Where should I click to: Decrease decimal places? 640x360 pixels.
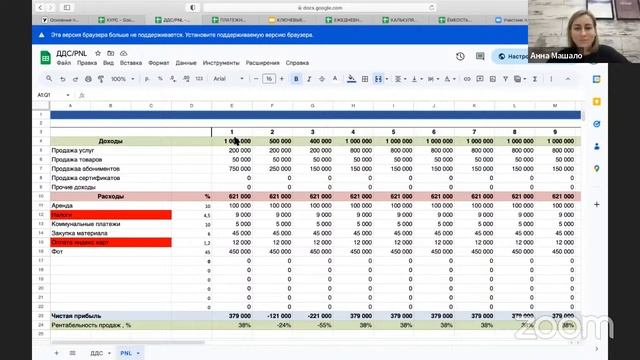(173, 79)
